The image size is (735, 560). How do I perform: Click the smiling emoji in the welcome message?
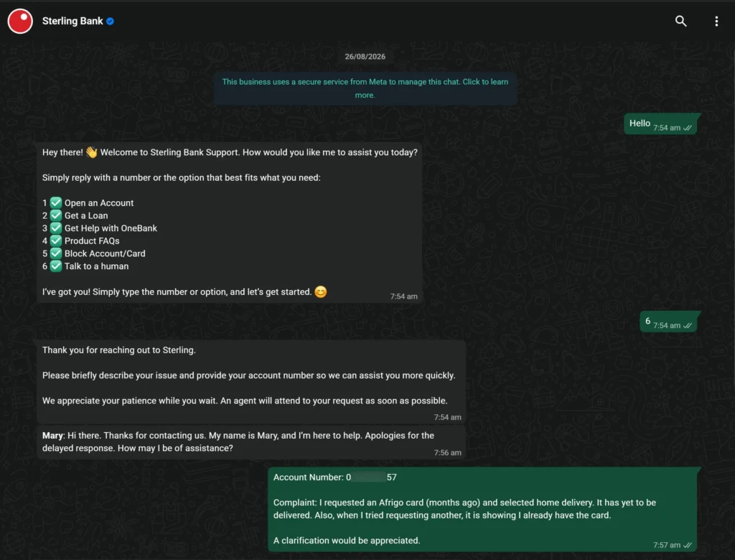(321, 291)
